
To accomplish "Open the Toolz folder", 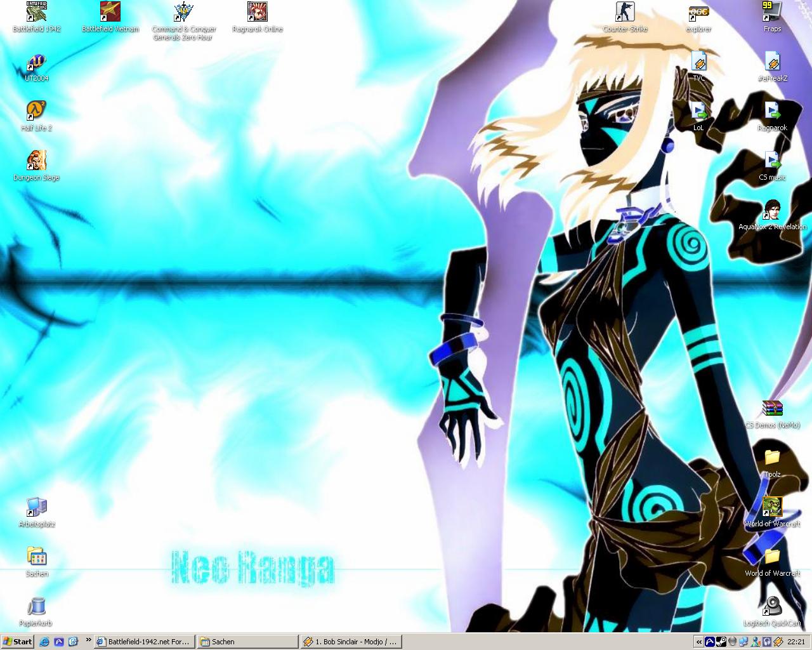I will click(x=772, y=463).
